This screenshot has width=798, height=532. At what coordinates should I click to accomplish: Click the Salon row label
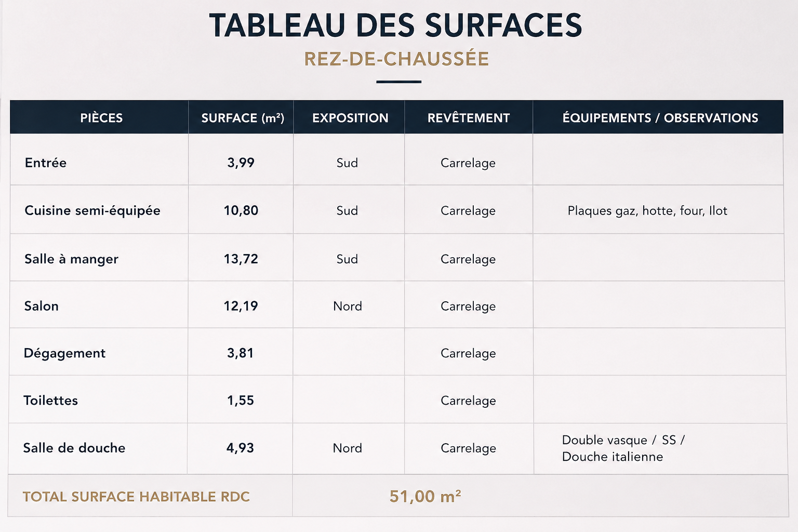coord(41,306)
